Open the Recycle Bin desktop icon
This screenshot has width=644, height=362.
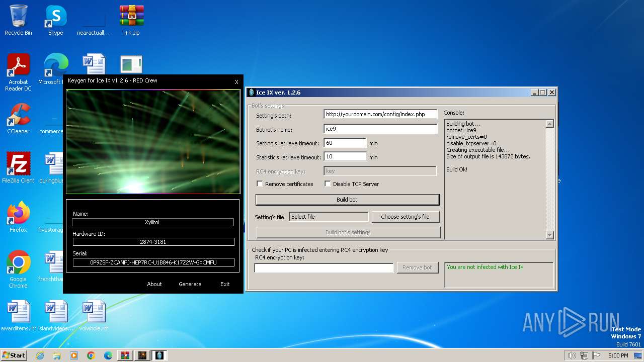point(18,20)
